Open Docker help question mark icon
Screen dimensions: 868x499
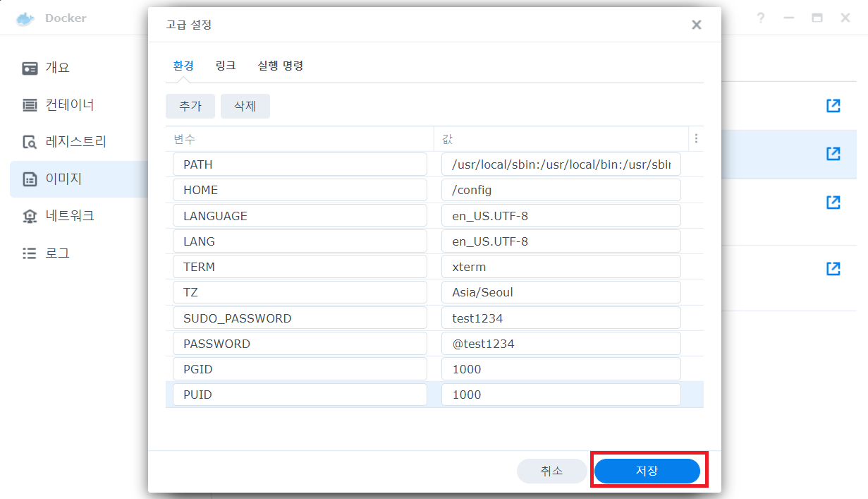761,18
